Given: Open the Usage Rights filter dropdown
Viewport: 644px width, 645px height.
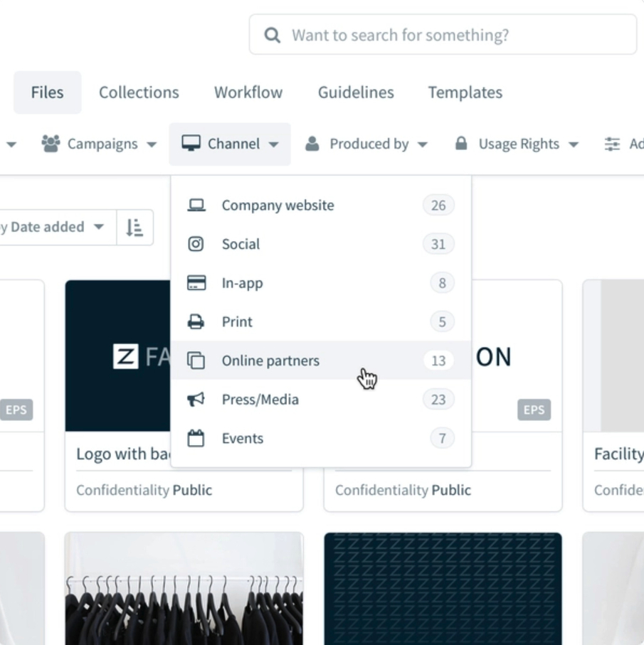Looking at the screenshot, I should pyautogui.click(x=517, y=144).
